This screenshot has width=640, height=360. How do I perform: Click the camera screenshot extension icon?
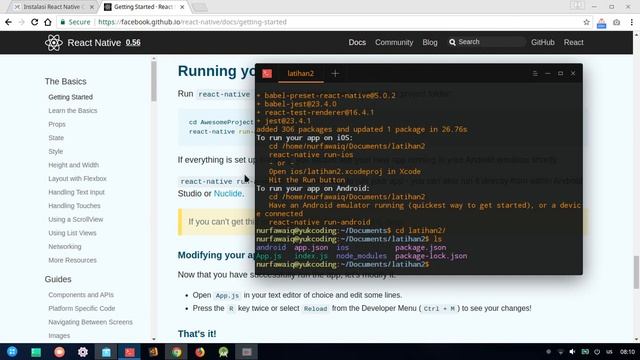pos(616,22)
